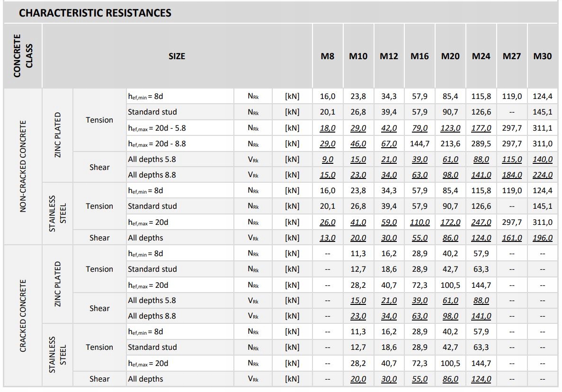
Task: Select the underlined value 110,0 under M16
Action: point(419,222)
